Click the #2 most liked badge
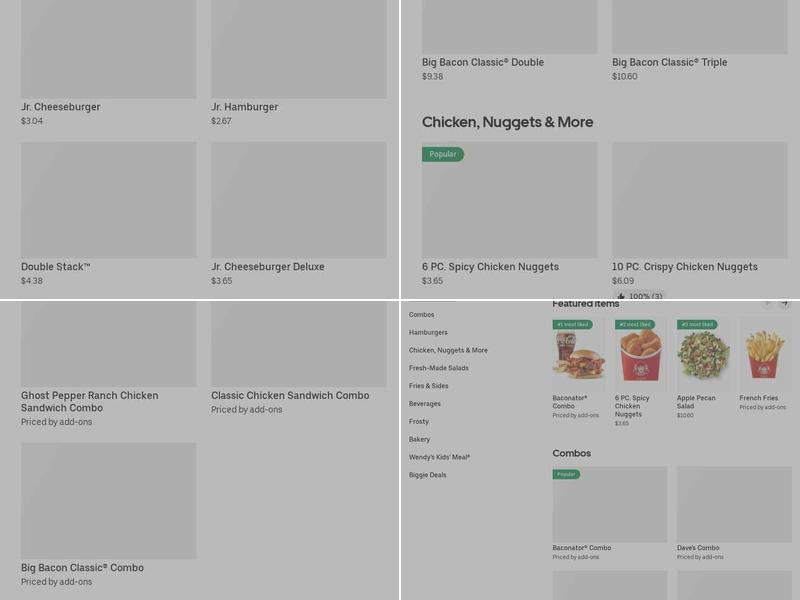 635,324
